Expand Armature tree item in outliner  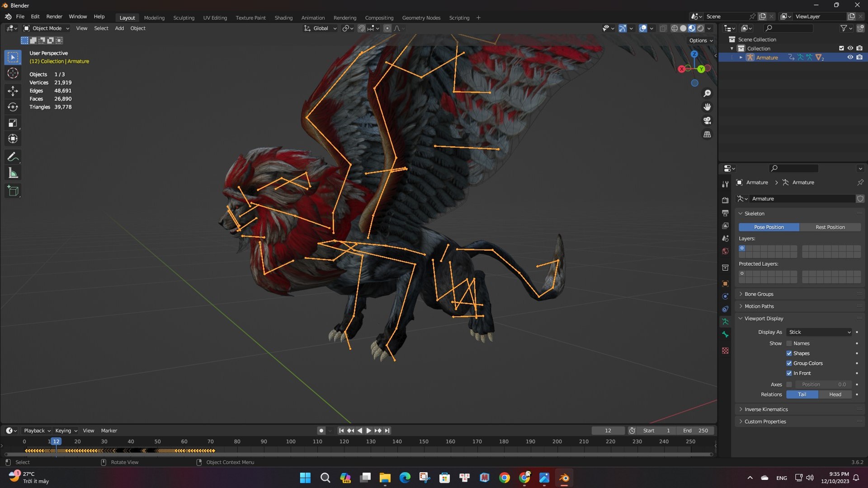pos(741,57)
